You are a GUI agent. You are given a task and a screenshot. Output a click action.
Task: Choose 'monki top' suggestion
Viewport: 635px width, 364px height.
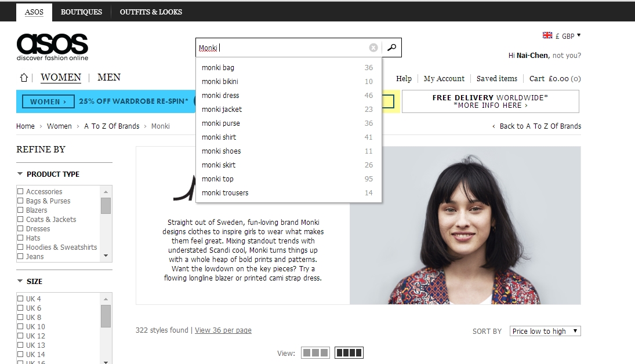coord(288,179)
